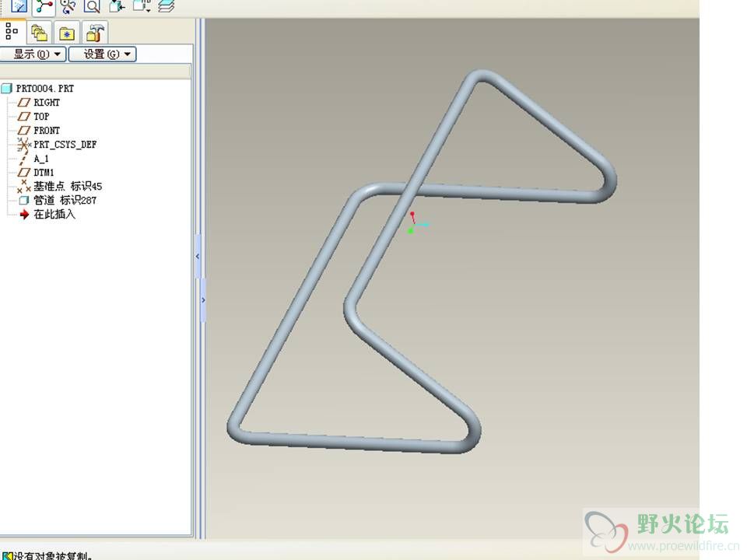The width and height of the screenshot is (747, 560).
Task: Open the saved view list dropdown icon
Action: [142, 6]
